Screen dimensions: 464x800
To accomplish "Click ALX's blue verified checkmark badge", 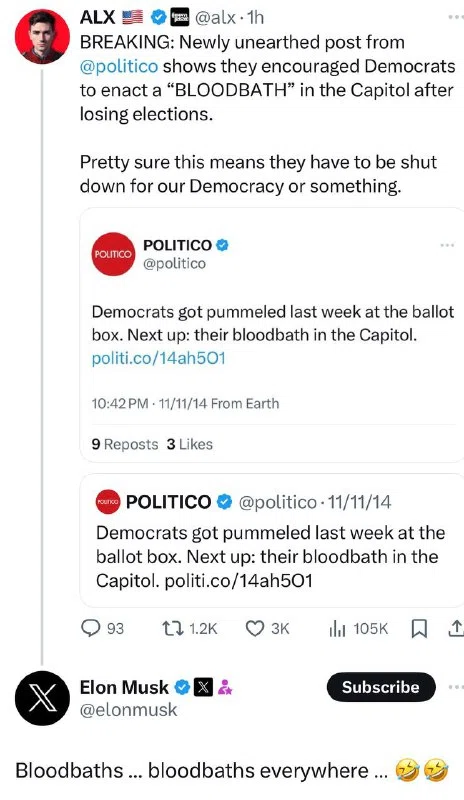I will (x=160, y=18).
